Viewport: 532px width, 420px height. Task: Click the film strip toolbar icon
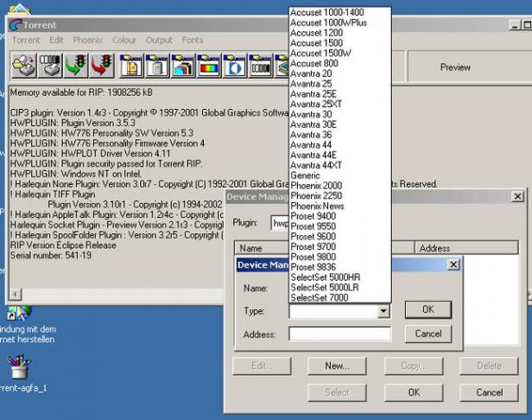pos(260,66)
